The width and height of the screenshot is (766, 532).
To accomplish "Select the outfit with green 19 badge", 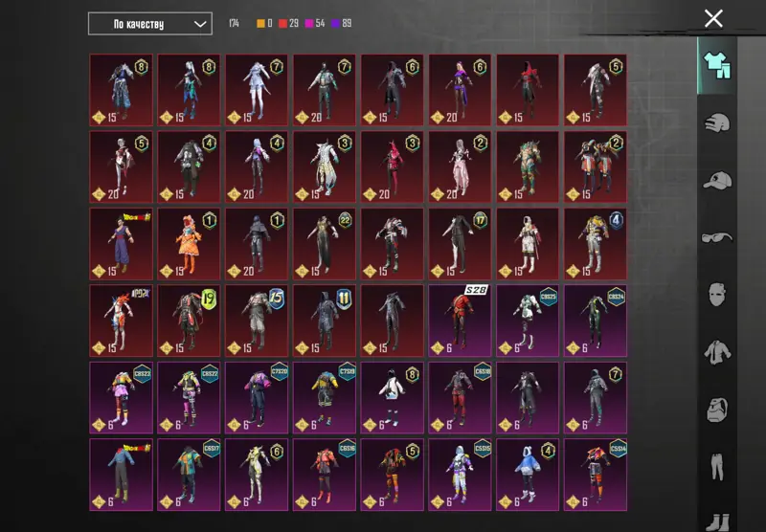I will [x=189, y=321].
